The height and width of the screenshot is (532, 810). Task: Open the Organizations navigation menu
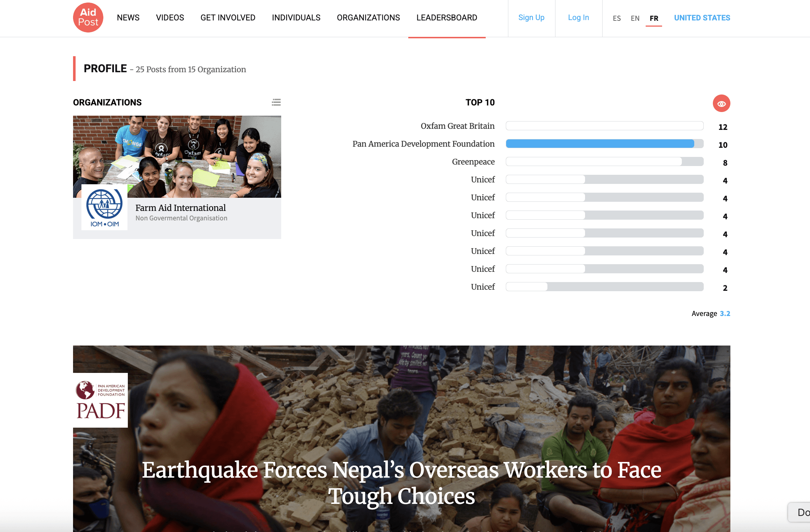click(x=368, y=18)
